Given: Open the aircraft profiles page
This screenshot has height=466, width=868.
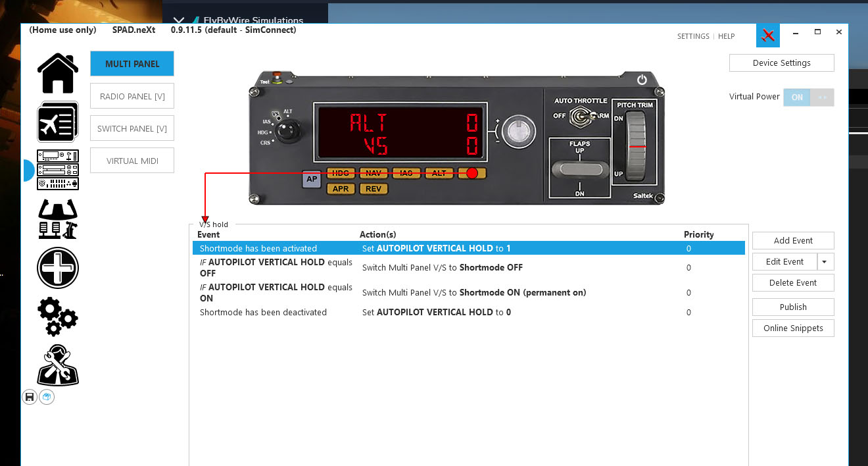Looking at the screenshot, I should click(x=57, y=121).
